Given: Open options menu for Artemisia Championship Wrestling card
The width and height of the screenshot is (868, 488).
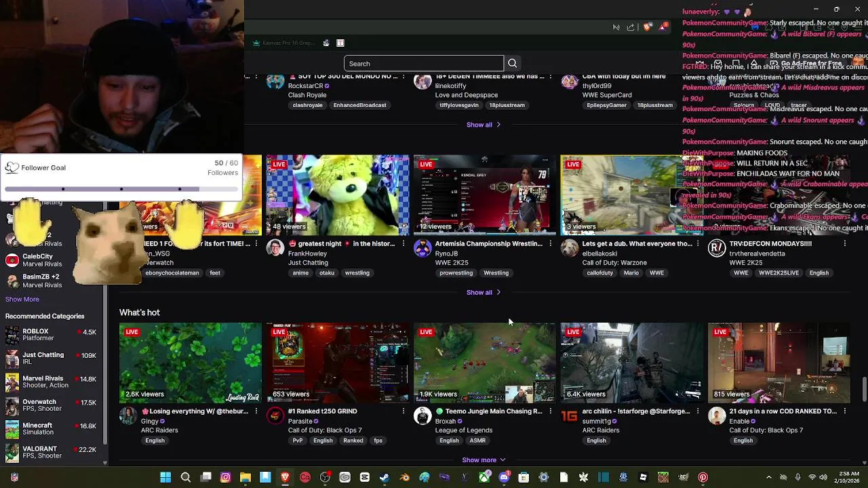Looking at the screenshot, I should click(x=551, y=243).
